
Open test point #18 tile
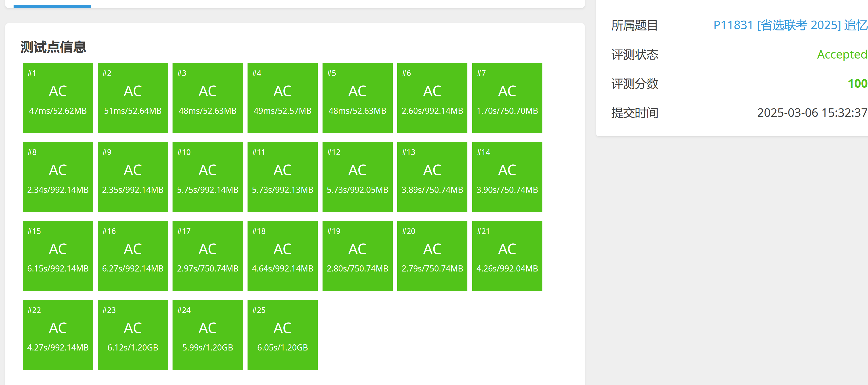282,256
